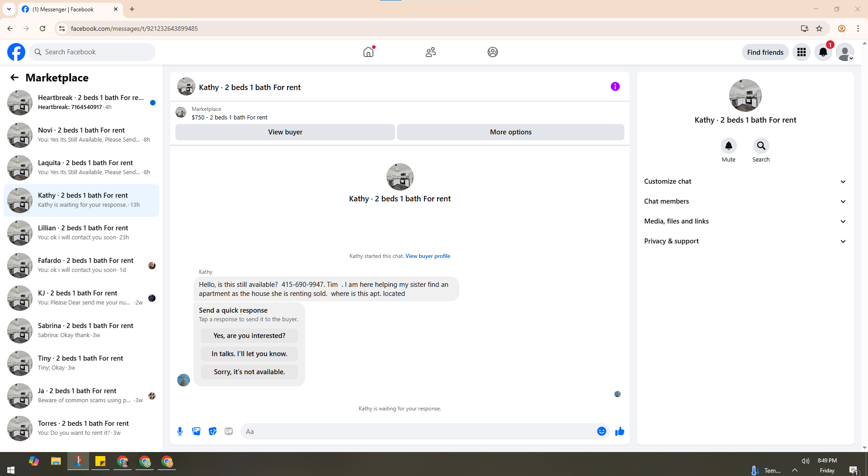Open Lillian 2 beds conversation

coord(81,233)
